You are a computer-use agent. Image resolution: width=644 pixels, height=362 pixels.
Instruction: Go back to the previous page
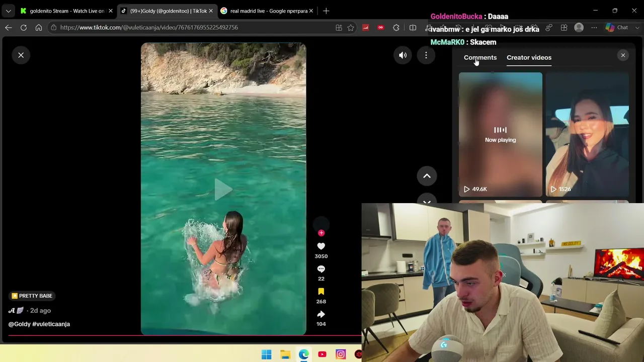(x=9, y=28)
